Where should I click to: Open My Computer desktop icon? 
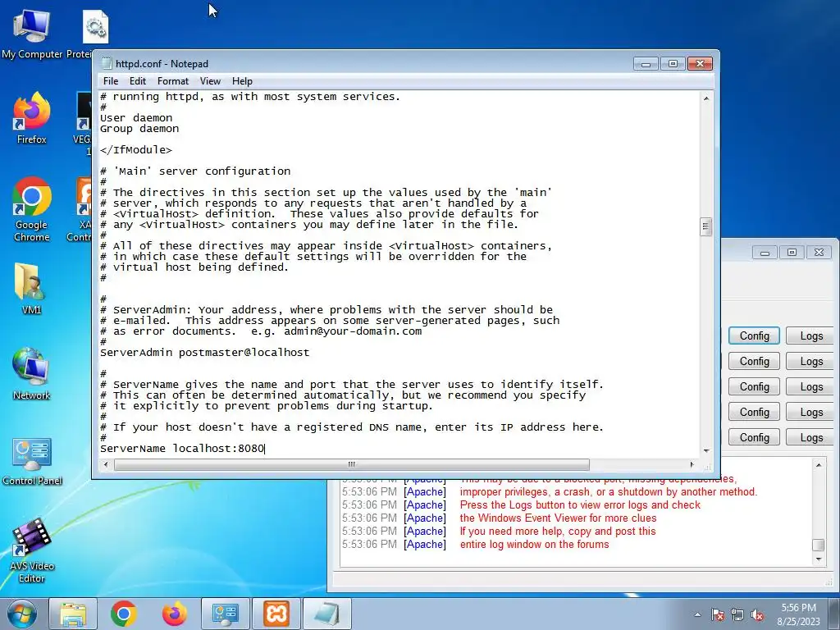click(32, 34)
